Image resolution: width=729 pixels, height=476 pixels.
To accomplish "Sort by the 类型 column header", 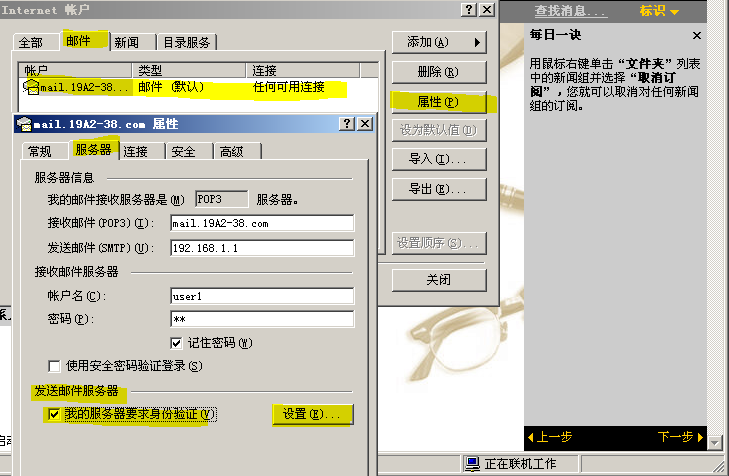I will coord(189,70).
